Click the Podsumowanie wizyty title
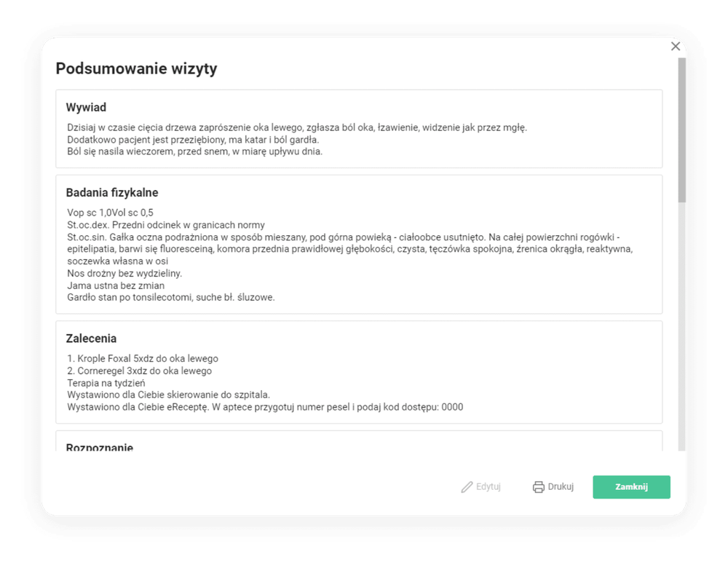The height and width of the screenshot is (562, 728). (136, 69)
